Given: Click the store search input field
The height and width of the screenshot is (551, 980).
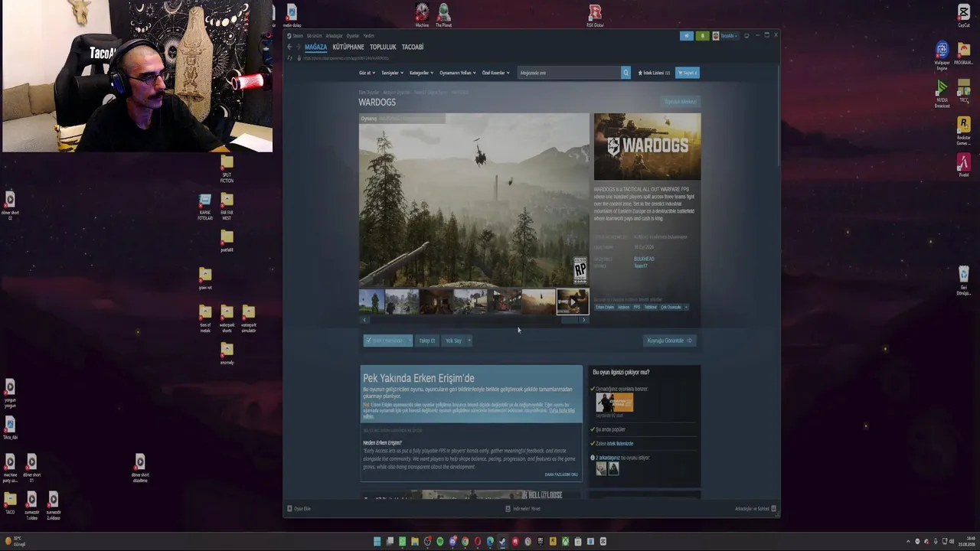Looking at the screenshot, I should tap(569, 73).
